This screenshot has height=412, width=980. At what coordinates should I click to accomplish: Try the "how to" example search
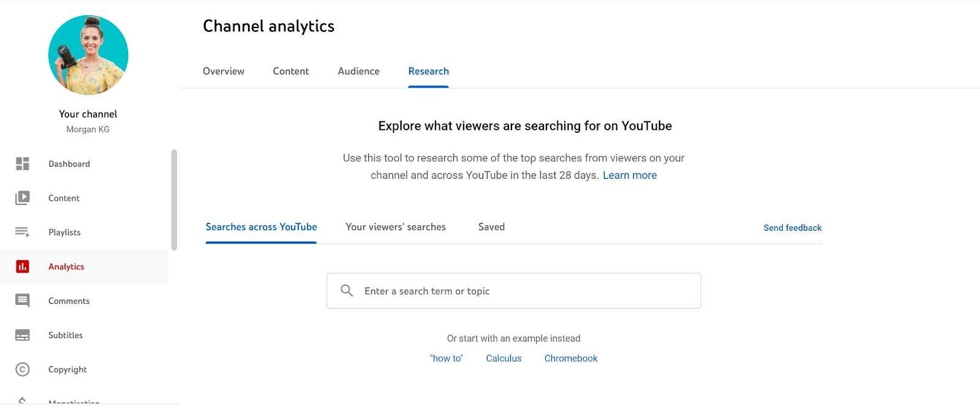(447, 358)
